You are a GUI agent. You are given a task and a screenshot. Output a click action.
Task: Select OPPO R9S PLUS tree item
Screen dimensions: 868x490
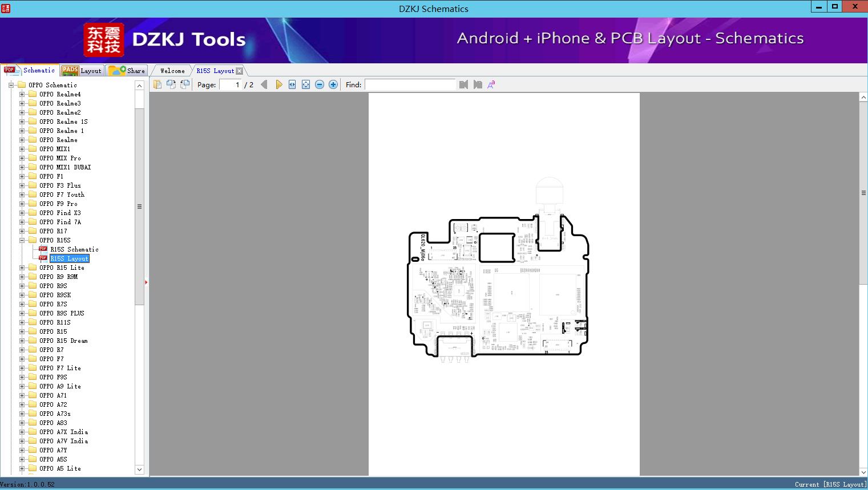pyautogui.click(x=62, y=313)
